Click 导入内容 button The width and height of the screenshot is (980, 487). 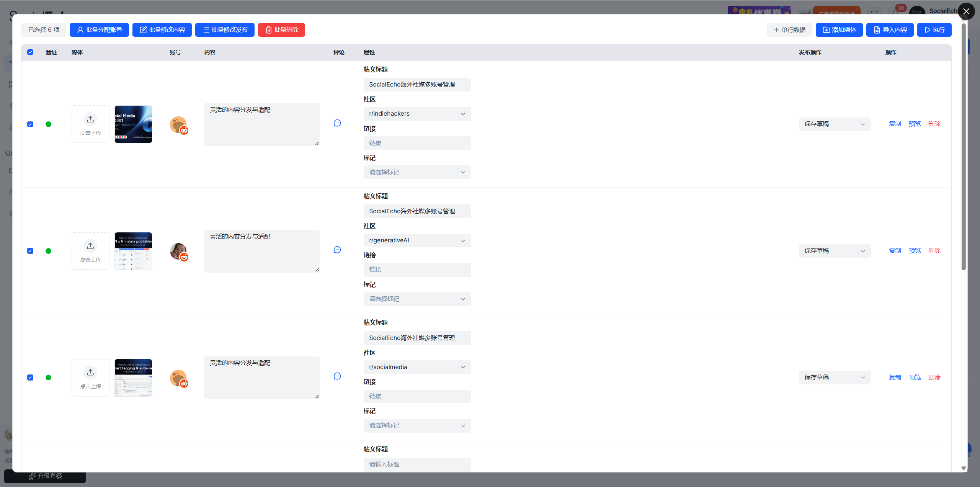(890, 30)
